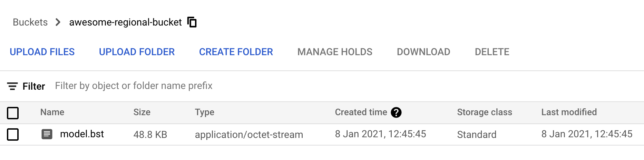
Task: Click the Delete button
Action: [x=492, y=52]
